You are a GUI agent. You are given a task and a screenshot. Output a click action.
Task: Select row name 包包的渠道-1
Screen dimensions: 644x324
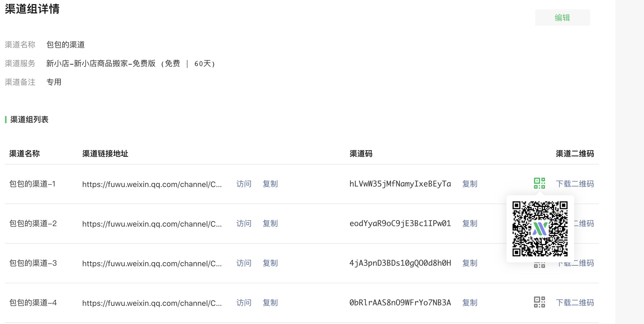[x=32, y=184]
